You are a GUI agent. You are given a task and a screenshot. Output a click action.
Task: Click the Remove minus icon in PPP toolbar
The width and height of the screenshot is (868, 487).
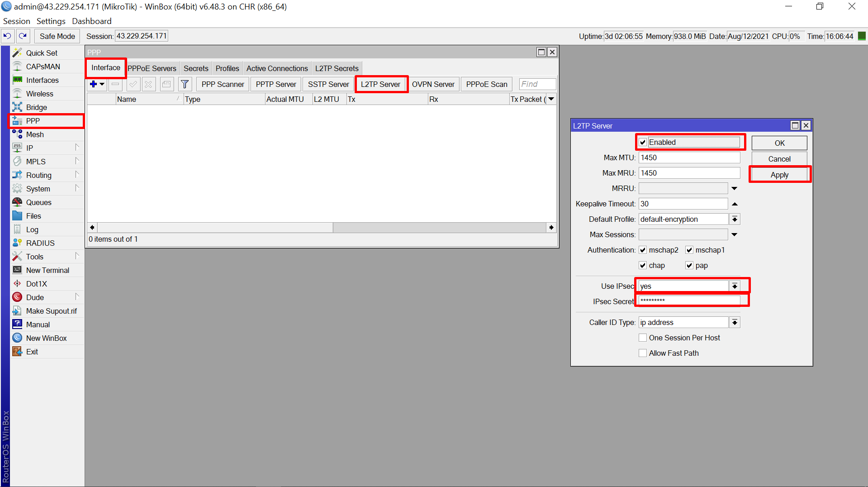(x=115, y=84)
